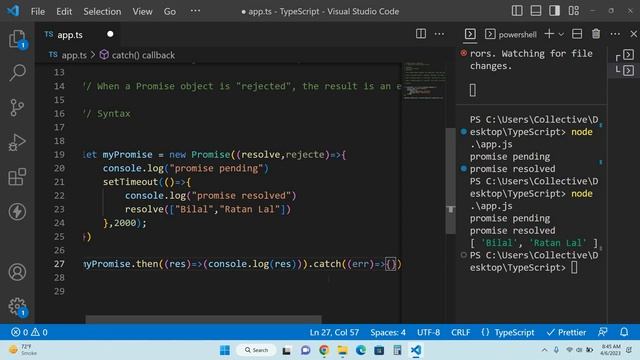Change encoding via UTF-8
Screen dimensions: 640x360
428,332
